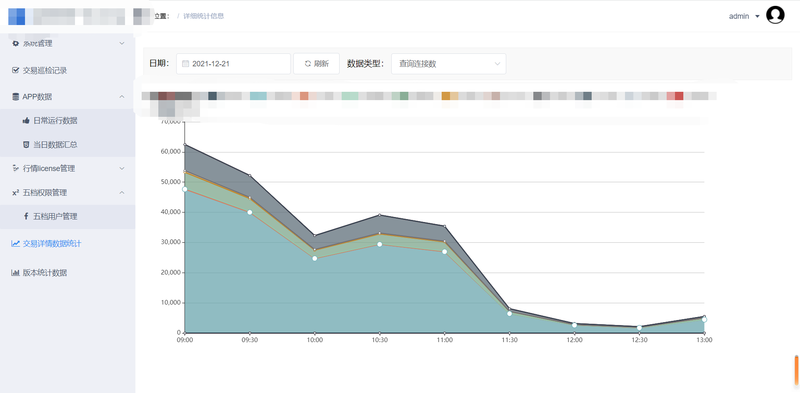Click the database icon beside APP数据
Screen dimensions: 800x393
click(x=15, y=96)
